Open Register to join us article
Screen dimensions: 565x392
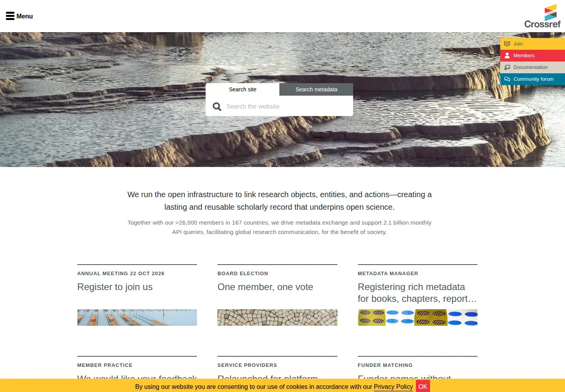click(115, 287)
